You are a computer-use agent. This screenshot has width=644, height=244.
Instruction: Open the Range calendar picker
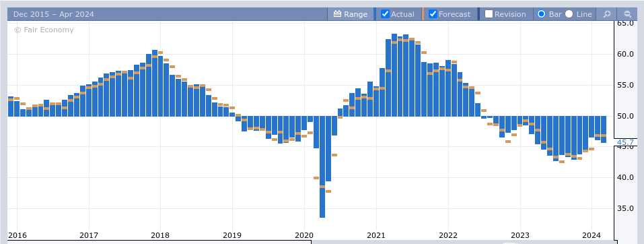351,14
